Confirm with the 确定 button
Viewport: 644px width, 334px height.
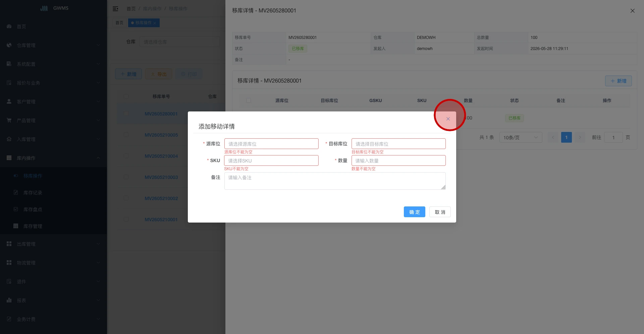[415, 212]
